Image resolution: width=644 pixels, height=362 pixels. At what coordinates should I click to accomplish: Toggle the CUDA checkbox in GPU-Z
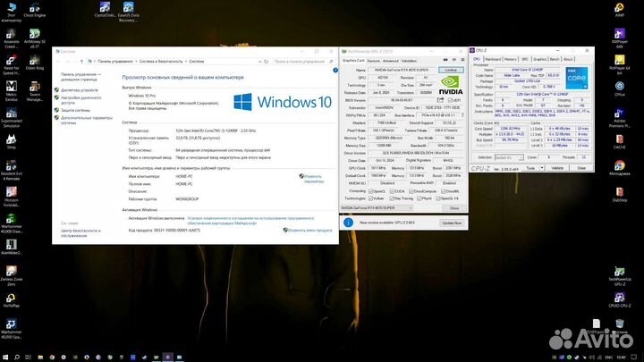[392, 191]
